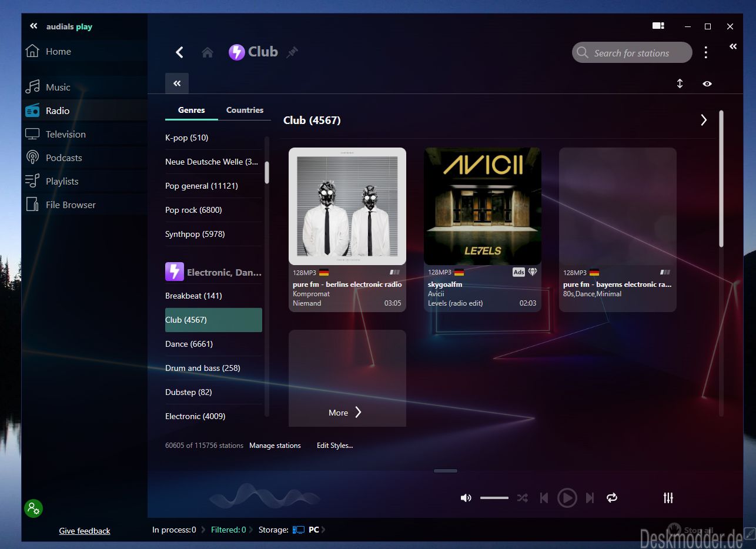Image resolution: width=756 pixels, height=549 pixels.
Task: Toggle shuffle playback
Action: pyautogui.click(x=522, y=498)
